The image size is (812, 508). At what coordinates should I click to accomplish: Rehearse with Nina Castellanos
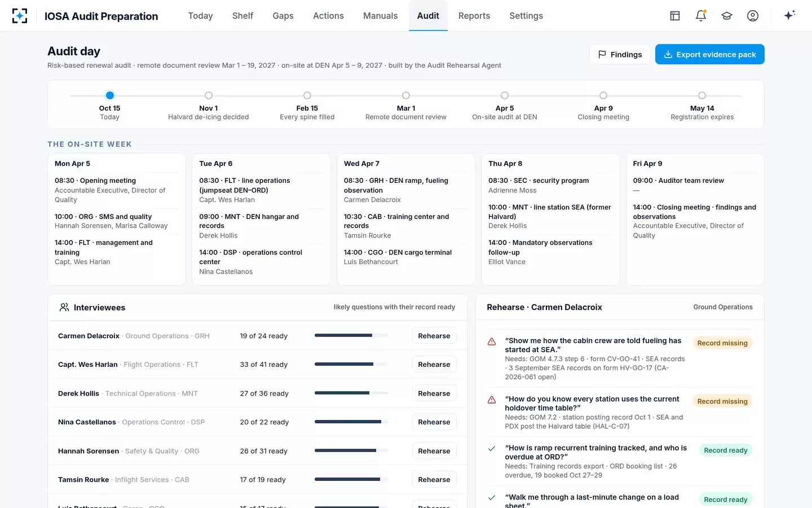coord(434,422)
